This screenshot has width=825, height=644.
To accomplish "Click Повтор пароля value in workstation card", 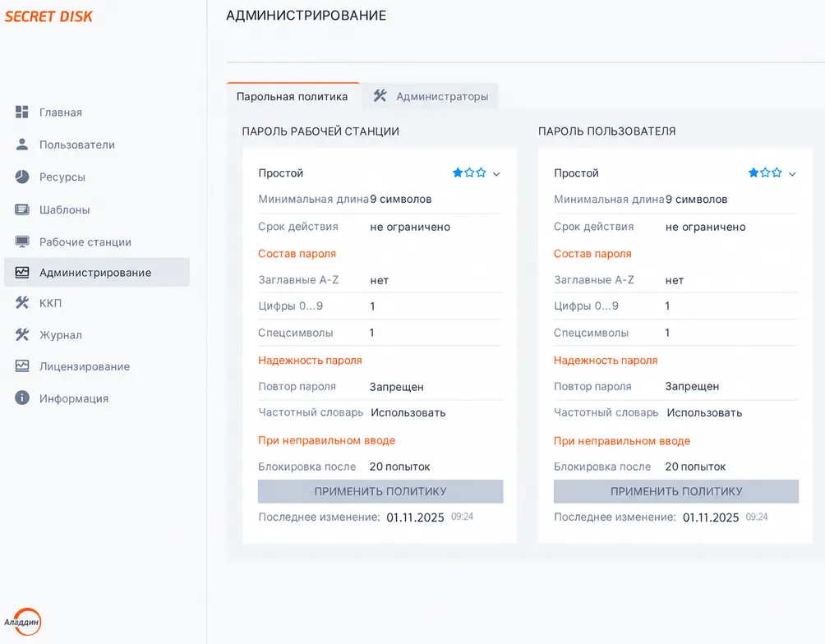I will coord(396,387).
